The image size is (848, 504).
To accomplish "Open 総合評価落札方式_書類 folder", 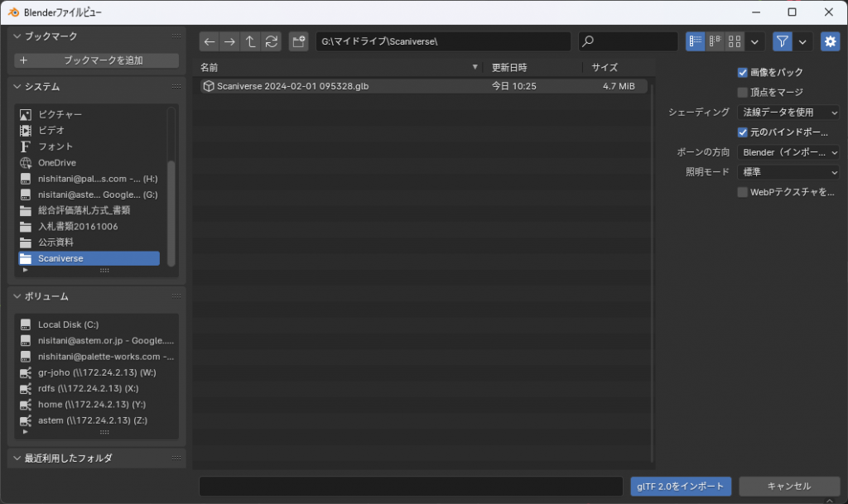I will click(x=89, y=211).
